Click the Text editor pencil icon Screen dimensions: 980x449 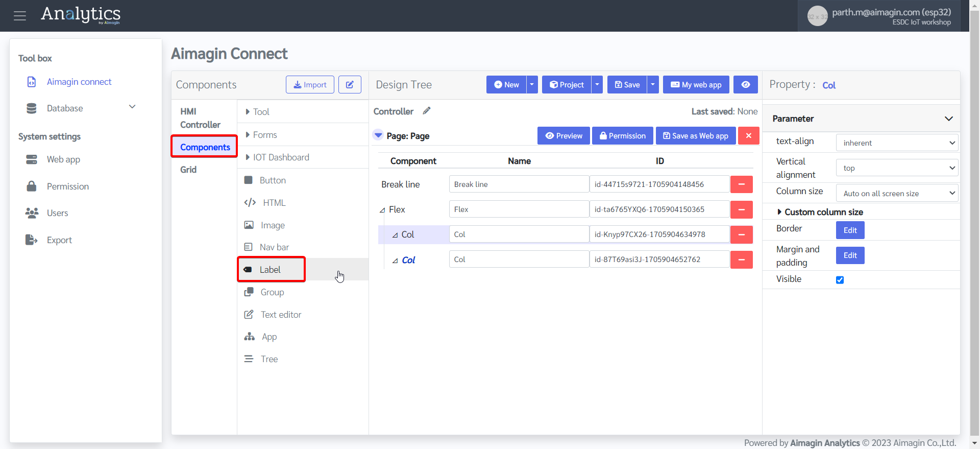click(x=249, y=314)
